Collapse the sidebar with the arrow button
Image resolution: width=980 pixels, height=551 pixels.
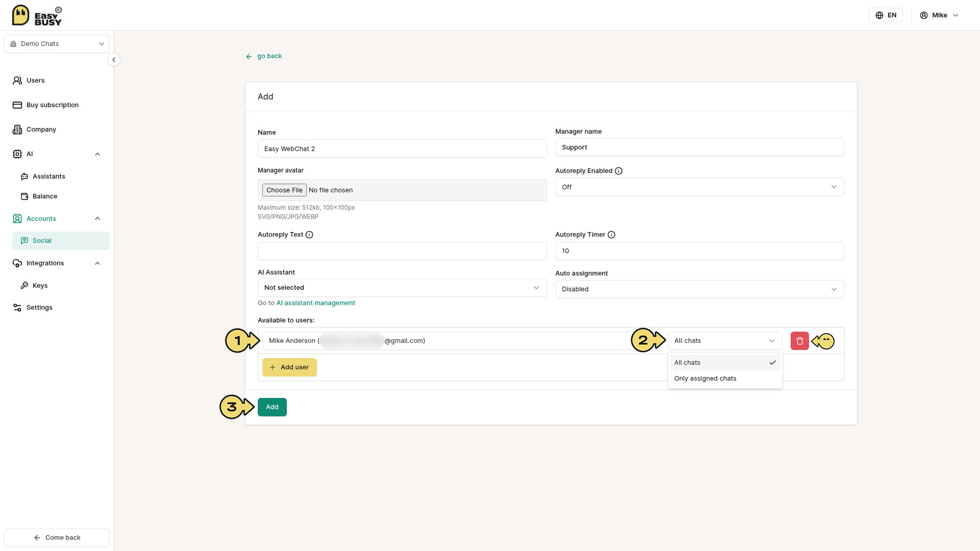(114, 60)
